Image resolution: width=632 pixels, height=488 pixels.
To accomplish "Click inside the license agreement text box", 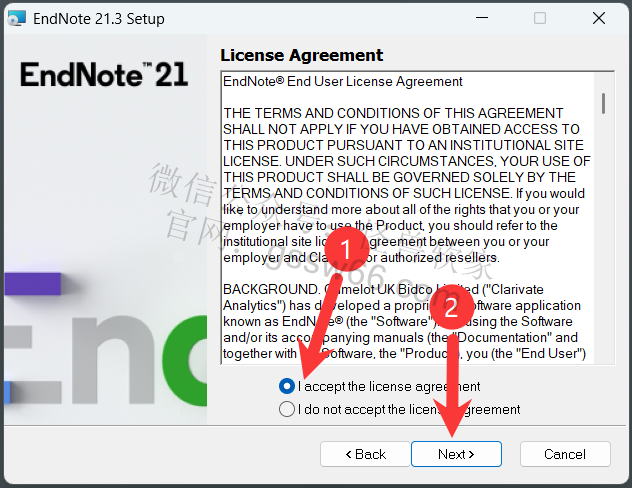I will tap(408, 218).
